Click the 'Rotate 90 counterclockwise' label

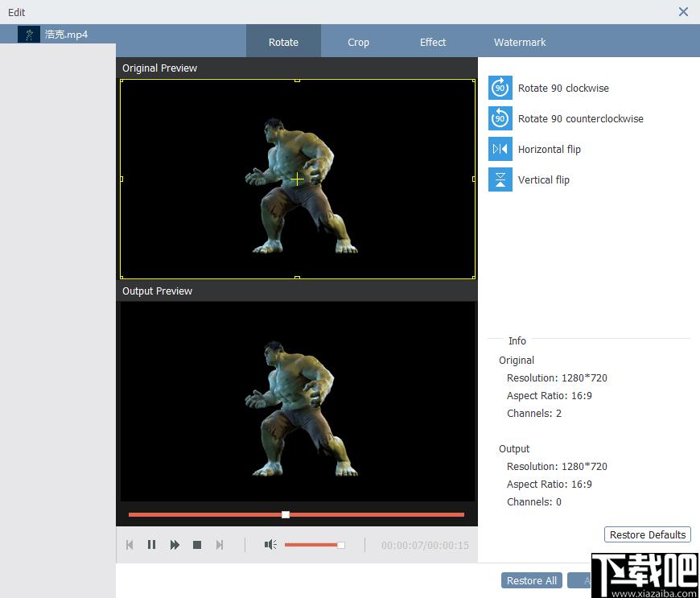(x=580, y=118)
